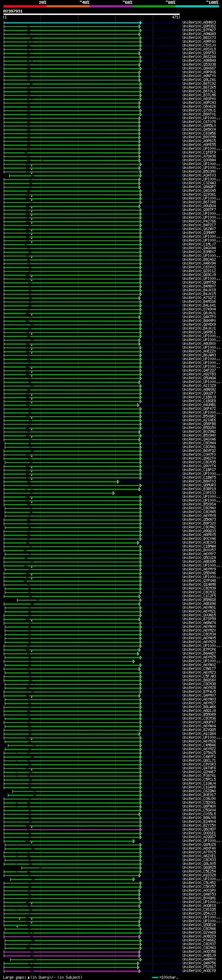The width and height of the screenshot is (222, 980).
Task: Select hit UniRef100_A8NXH2
Action: (199, 390)
